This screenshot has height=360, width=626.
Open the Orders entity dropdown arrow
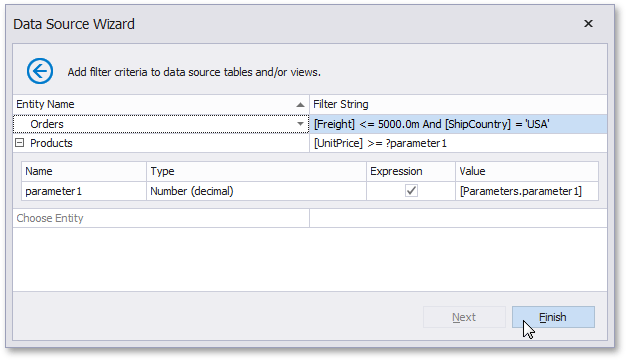(x=300, y=124)
